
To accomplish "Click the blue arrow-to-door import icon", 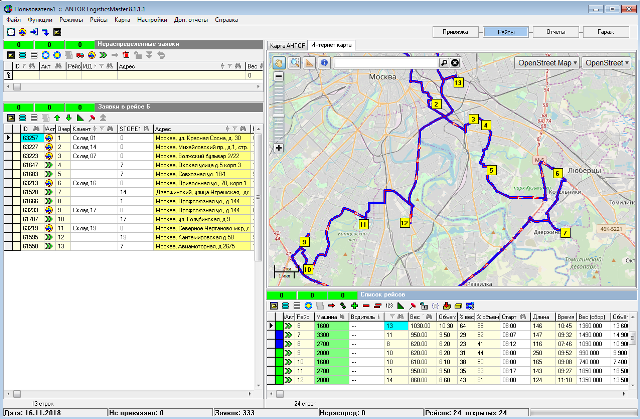I will coord(34,32).
